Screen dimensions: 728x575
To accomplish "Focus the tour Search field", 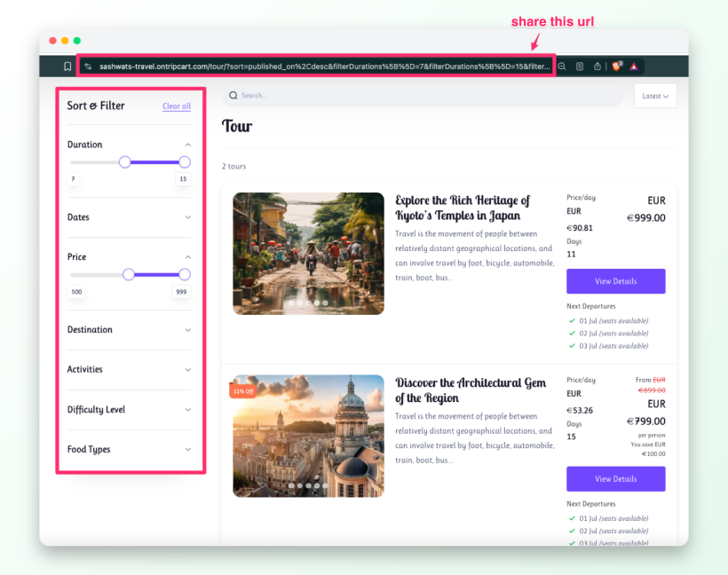I will click(422, 95).
